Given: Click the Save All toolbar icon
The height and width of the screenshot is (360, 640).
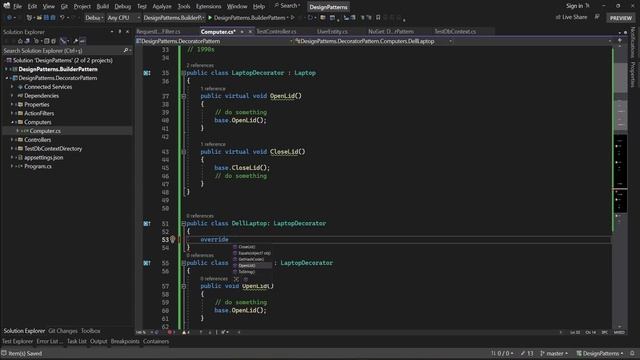Looking at the screenshot, I should click(53, 18).
